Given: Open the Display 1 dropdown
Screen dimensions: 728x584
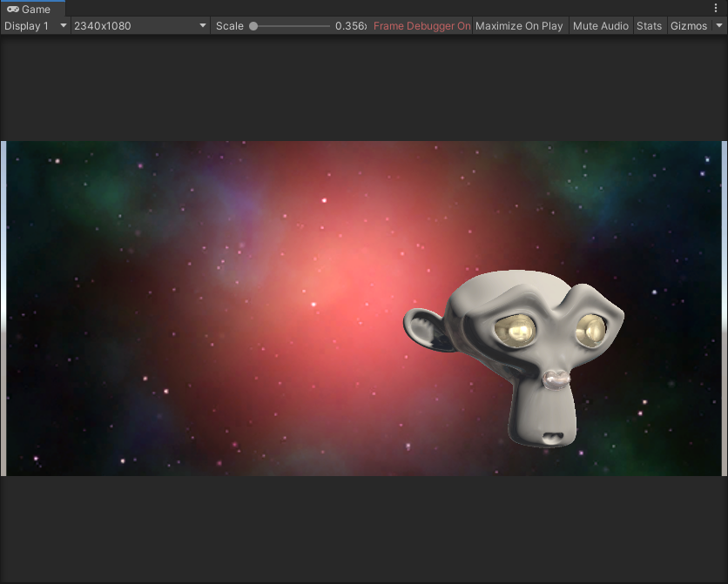Looking at the screenshot, I should coord(36,26).
